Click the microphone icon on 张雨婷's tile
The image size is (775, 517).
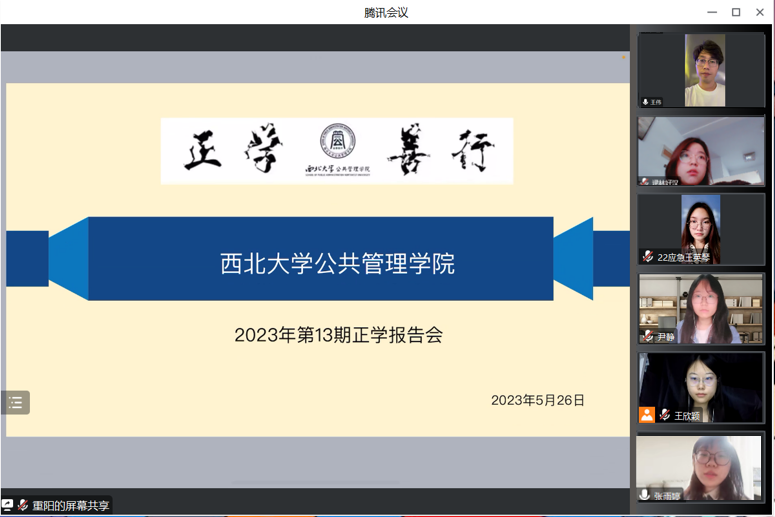(645, 495)
